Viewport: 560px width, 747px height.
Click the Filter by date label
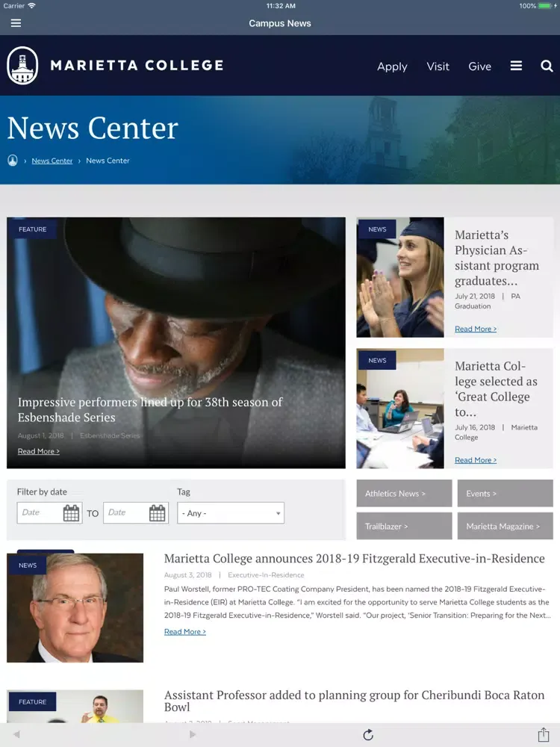42,492
